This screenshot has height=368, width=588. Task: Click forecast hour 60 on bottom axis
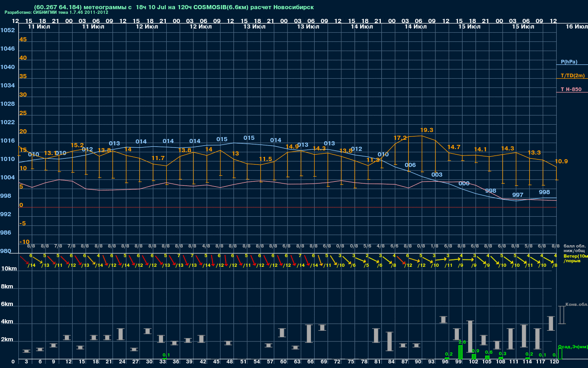(x=283, y=362)
